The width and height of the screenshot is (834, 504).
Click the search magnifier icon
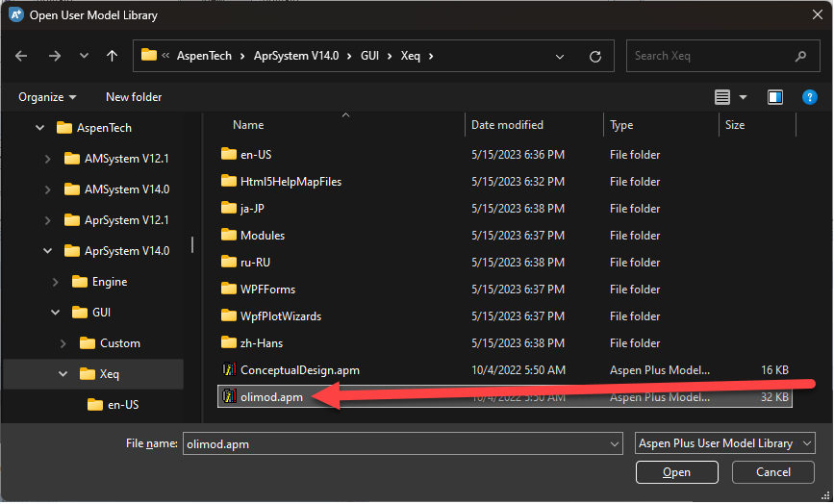(x=800, y=56)
